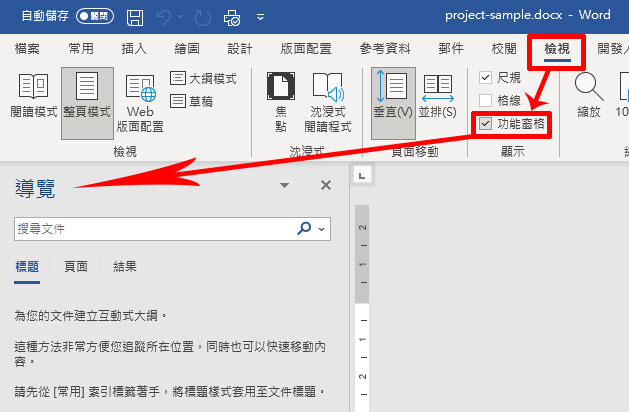
Task: Switch to 頁面 (Pages) tab in navigation pane
Action: click(76, 266)
